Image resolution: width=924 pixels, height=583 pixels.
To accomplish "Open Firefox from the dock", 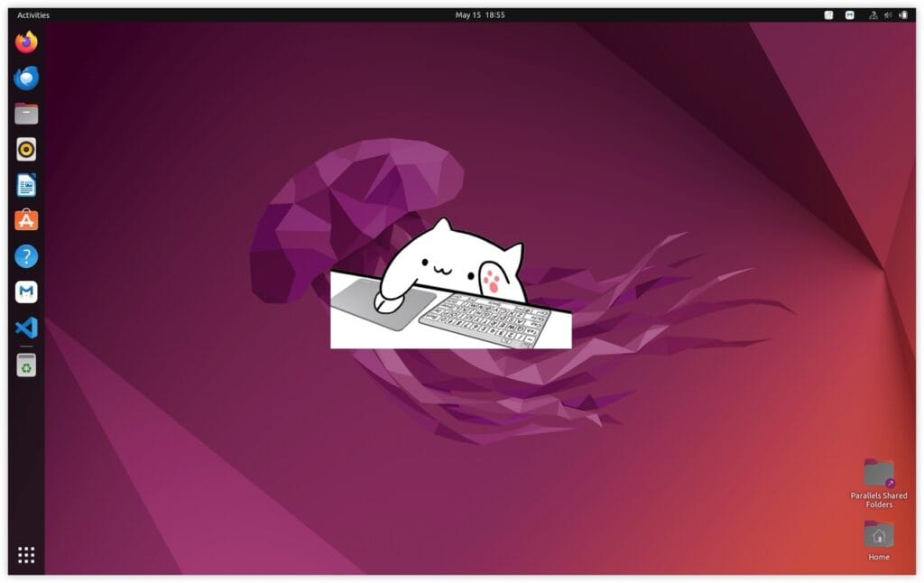I will 24,42.
